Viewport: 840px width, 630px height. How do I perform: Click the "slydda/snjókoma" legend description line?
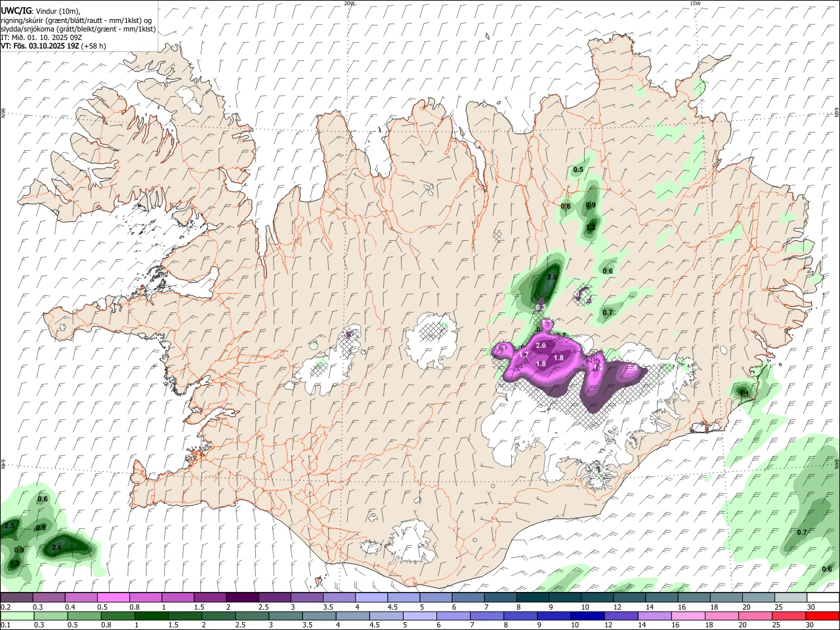tap(78, 29)
